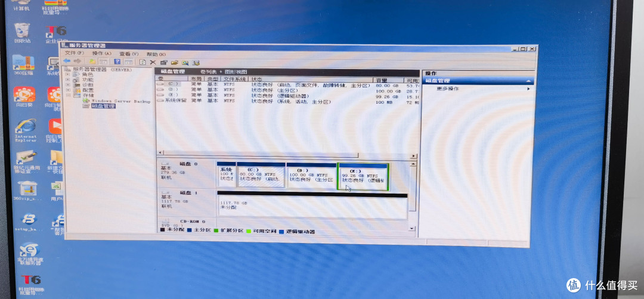Click the Delete X toolbar icon
Viewport: 644px width, 299px height.
153,63
